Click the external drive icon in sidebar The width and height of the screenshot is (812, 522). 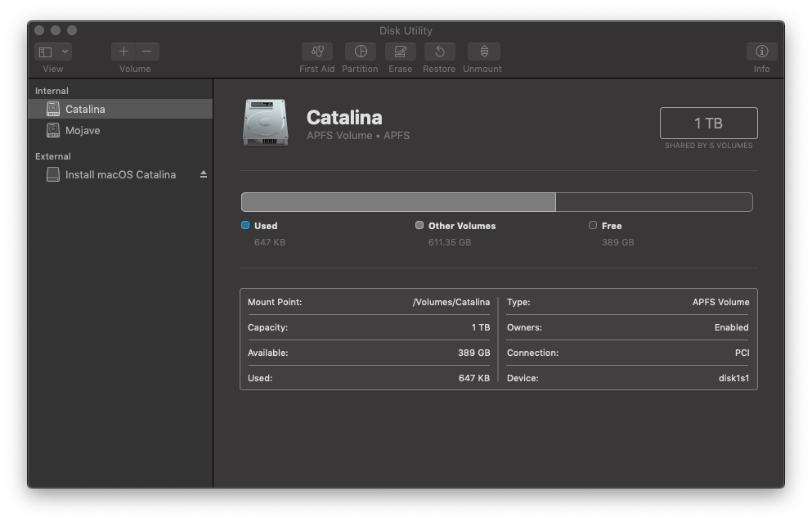tap(53, 175)
